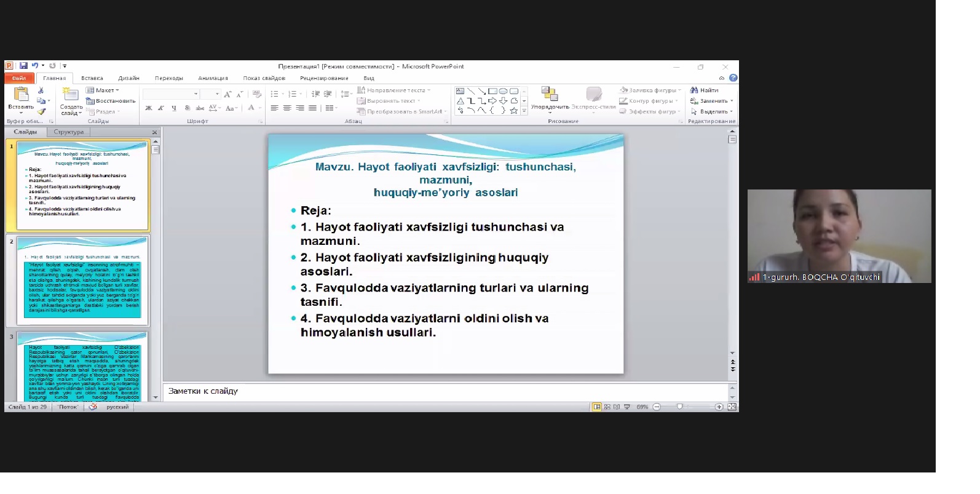Viewport: 980px width, 494px height.
Task: Click the Заменить replace button
Action: 712,101
